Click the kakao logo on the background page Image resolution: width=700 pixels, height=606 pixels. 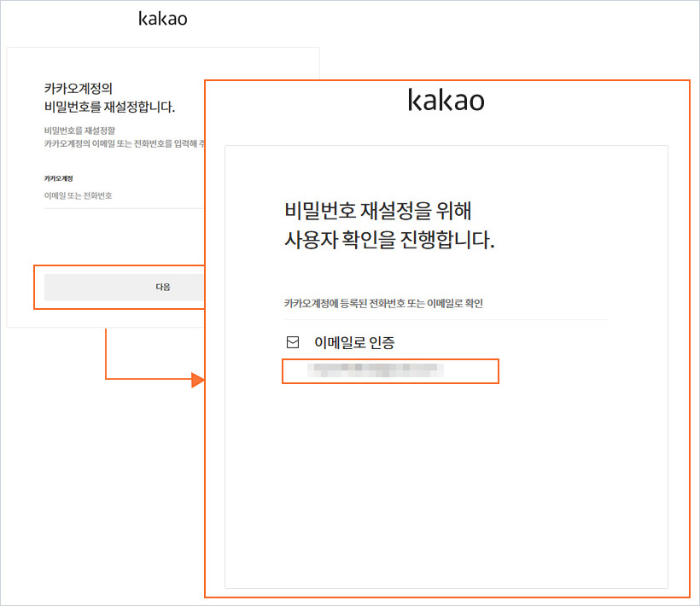(162, 18)
